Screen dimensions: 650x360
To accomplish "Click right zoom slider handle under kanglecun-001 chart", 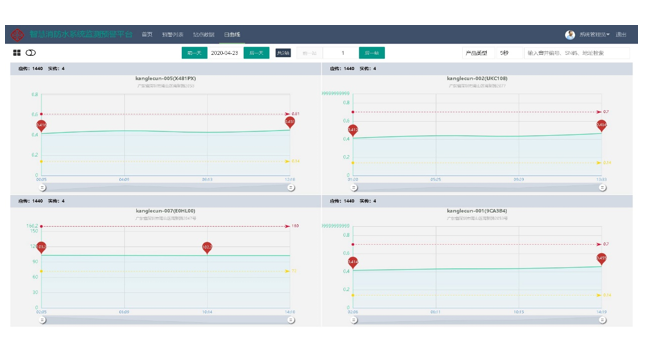I will click(602, 320).
